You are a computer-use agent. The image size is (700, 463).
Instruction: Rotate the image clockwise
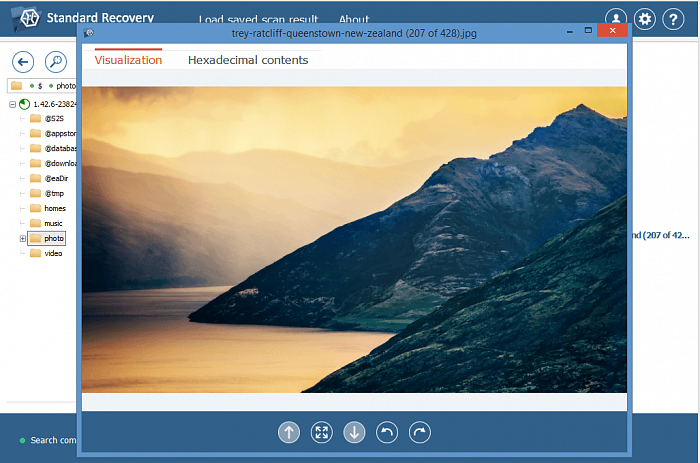420,432
